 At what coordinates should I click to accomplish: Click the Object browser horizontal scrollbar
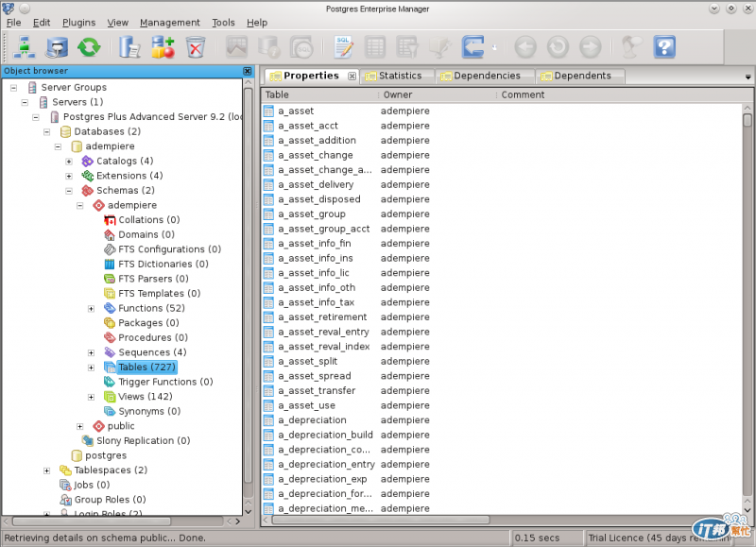coord(92,521)
